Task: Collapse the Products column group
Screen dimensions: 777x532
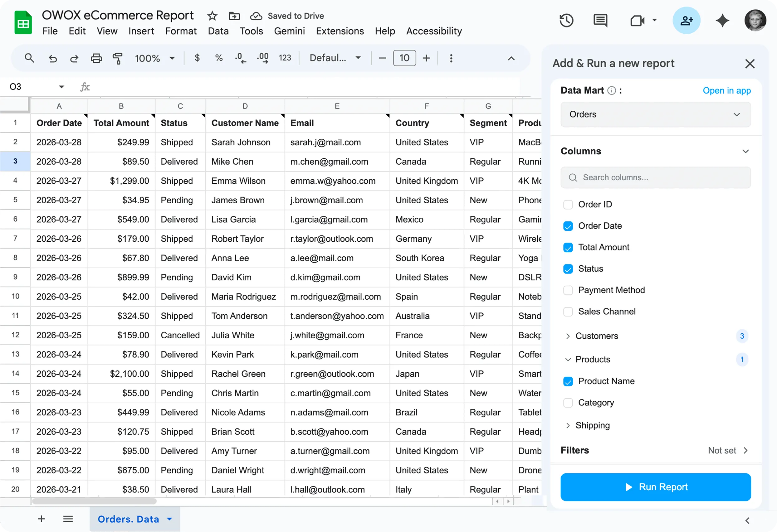Action: point(568,360)
